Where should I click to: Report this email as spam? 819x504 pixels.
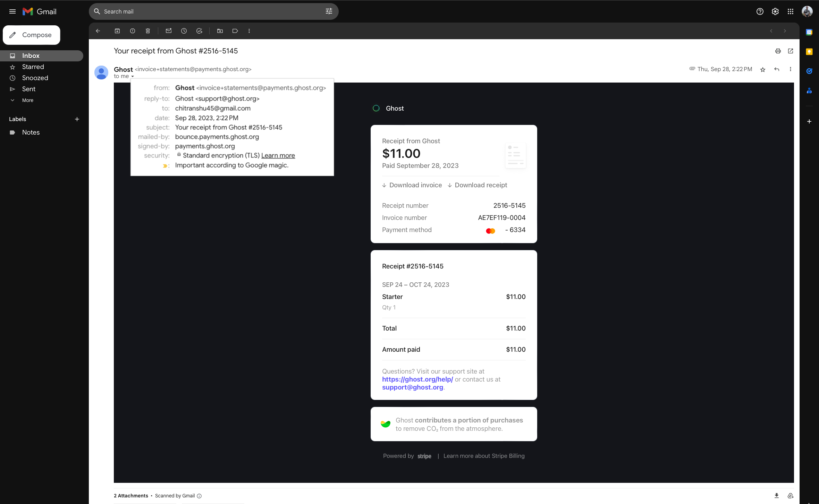click(133, 31)
